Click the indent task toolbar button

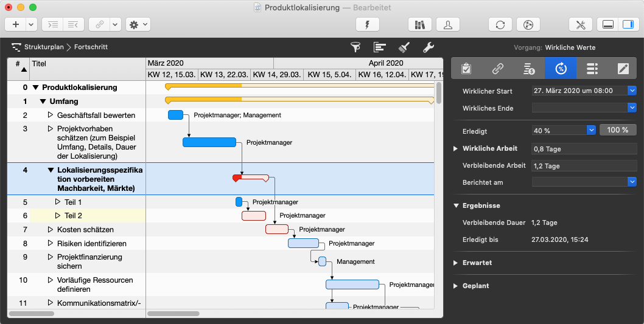(53, 24)
